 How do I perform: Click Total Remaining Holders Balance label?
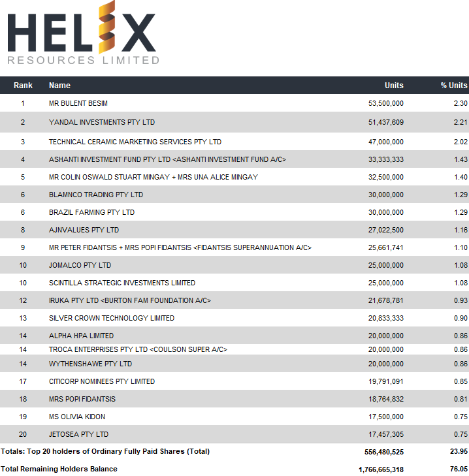[x=59, y=469]
